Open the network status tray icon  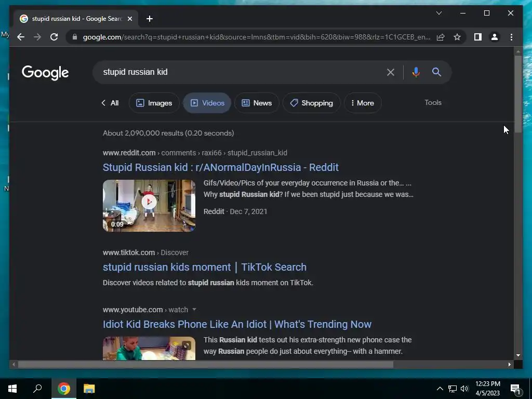[x=453, y=389]
